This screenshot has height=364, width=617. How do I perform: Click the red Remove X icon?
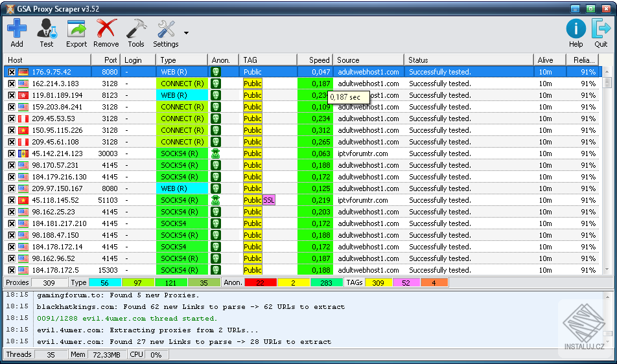(x=106, y=29)
